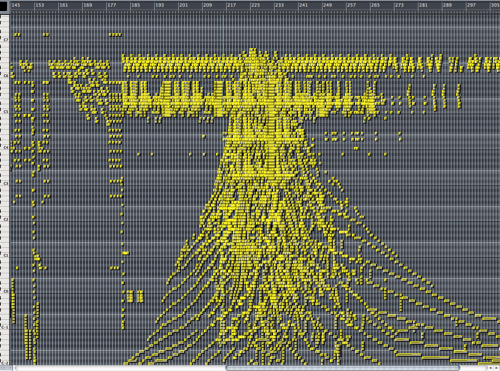Click scrollbar track left of the thumb
This screenshot has height=371, width=500.
coord(120,368)
